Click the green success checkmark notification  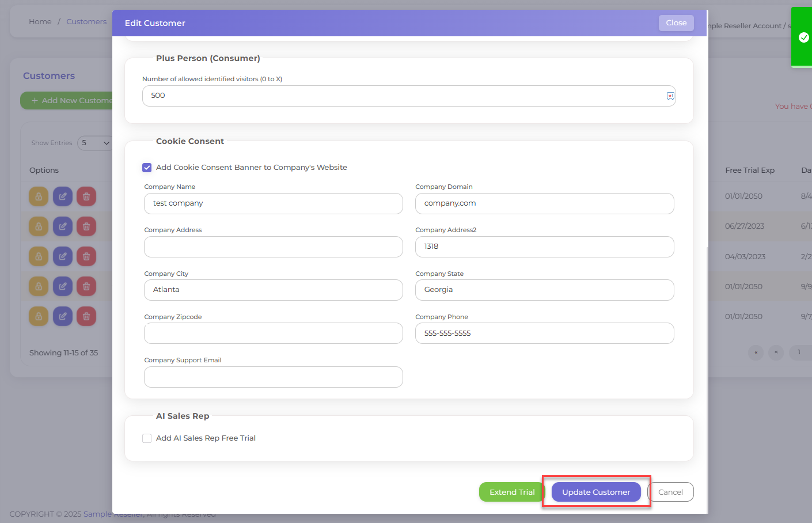804,37
